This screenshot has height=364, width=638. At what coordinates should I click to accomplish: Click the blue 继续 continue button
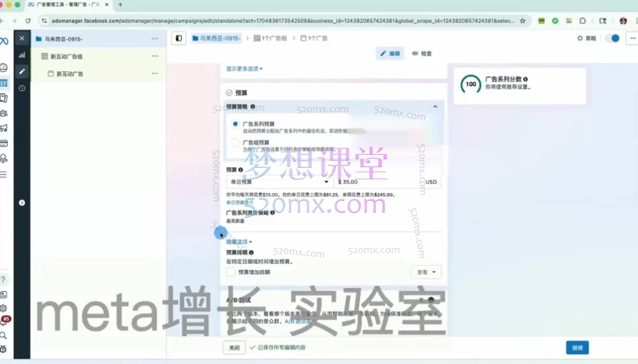577,347
